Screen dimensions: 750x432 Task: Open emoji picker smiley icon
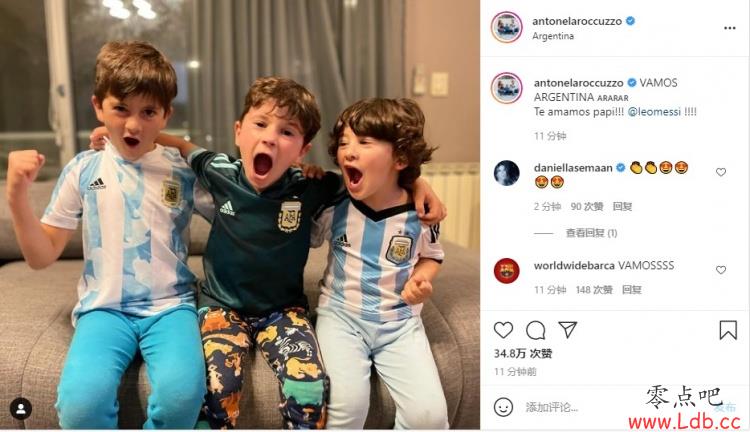point(503,407)
